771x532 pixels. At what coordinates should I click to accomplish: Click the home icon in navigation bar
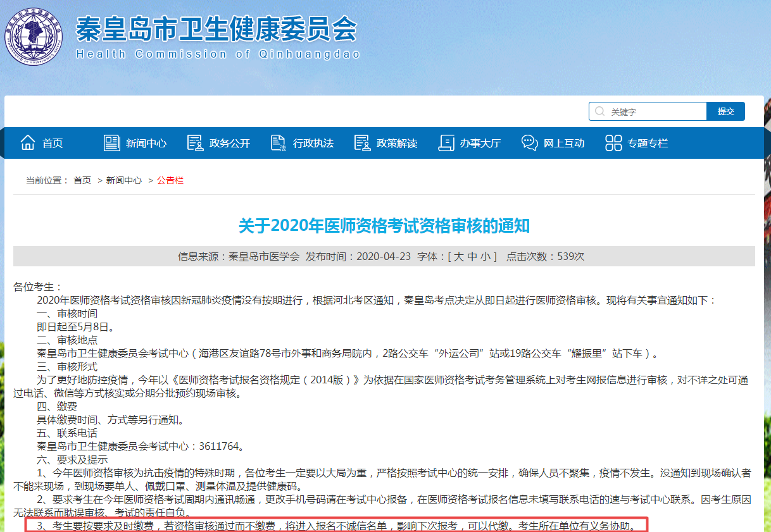coord(28,143)
